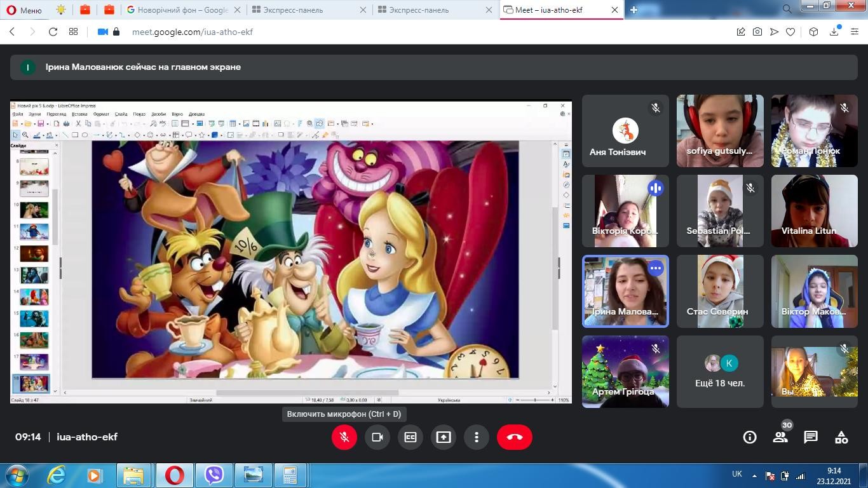Click the red hang up call button
The width and height of the screenshot is (868, 488).
515,437
